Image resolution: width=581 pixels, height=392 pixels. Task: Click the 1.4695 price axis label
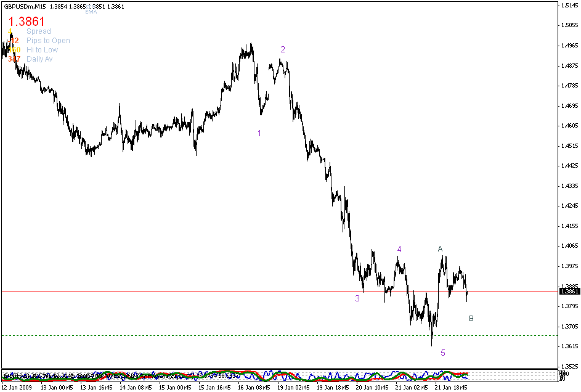click(570, 106)
